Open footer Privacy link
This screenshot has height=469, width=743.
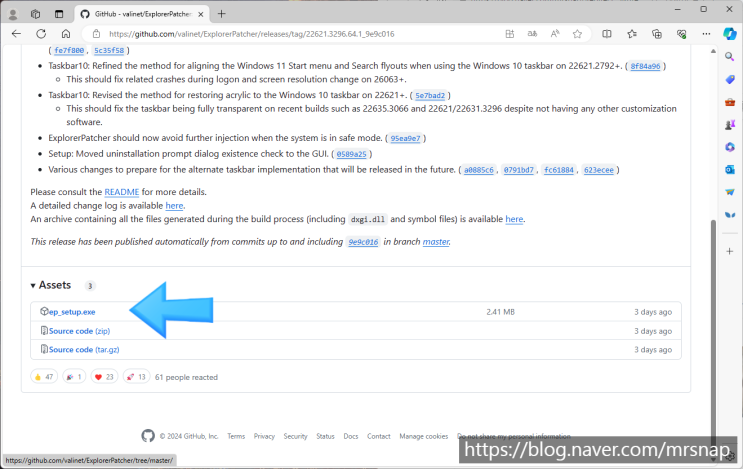264,436
